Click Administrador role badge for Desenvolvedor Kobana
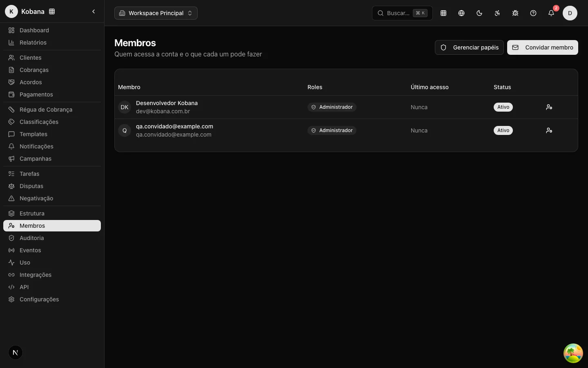This screenshot has height=368, width=588. 332,107
